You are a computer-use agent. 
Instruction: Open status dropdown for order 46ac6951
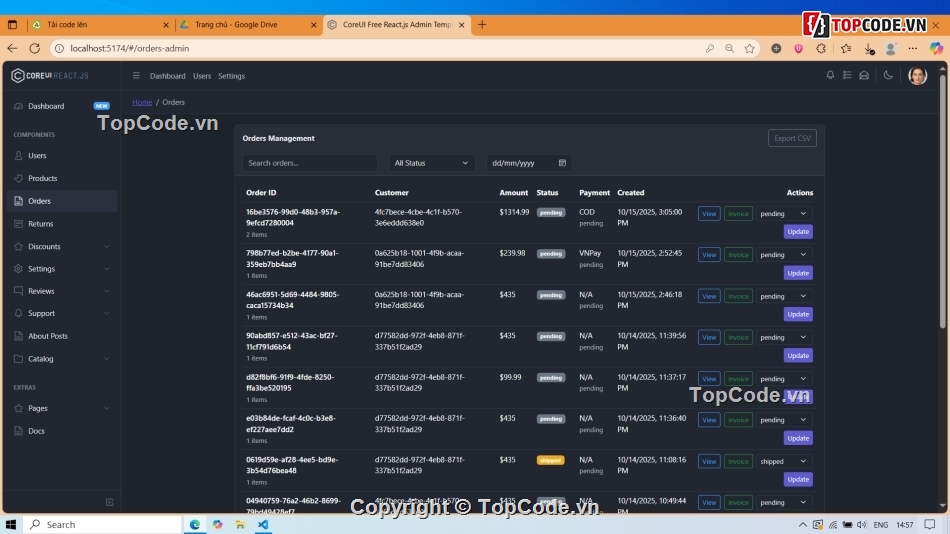(x=783, y=296)
